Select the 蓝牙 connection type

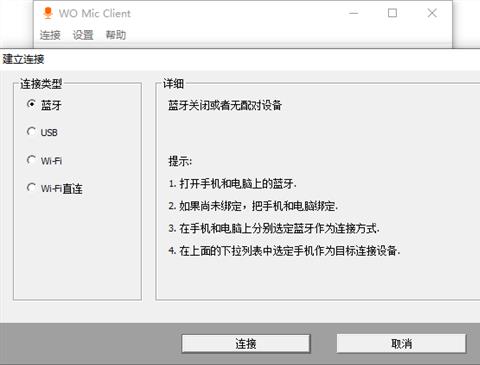tap(44, 105)
